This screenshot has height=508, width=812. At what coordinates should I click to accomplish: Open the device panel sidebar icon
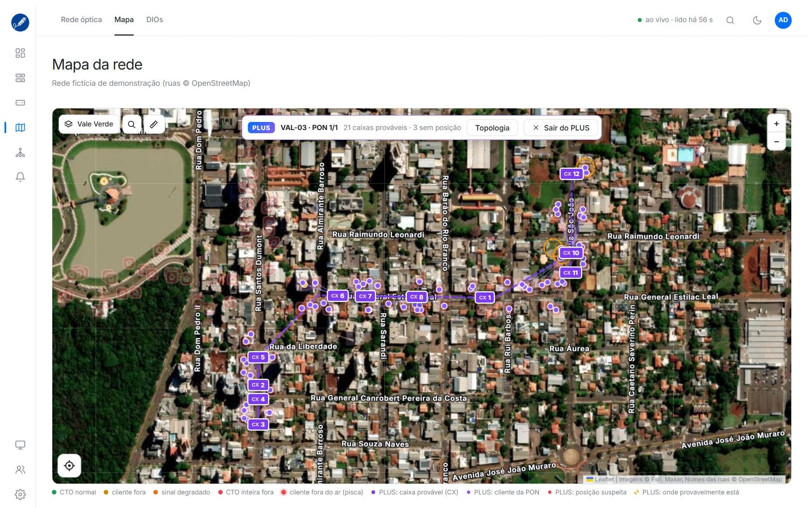pyautogui.click(x=20, y=103)
